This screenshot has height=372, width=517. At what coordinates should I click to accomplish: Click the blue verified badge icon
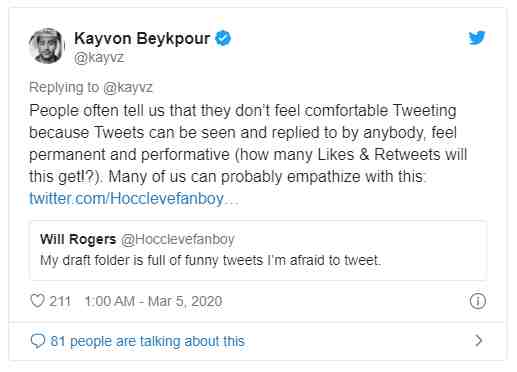pos(223,38)
